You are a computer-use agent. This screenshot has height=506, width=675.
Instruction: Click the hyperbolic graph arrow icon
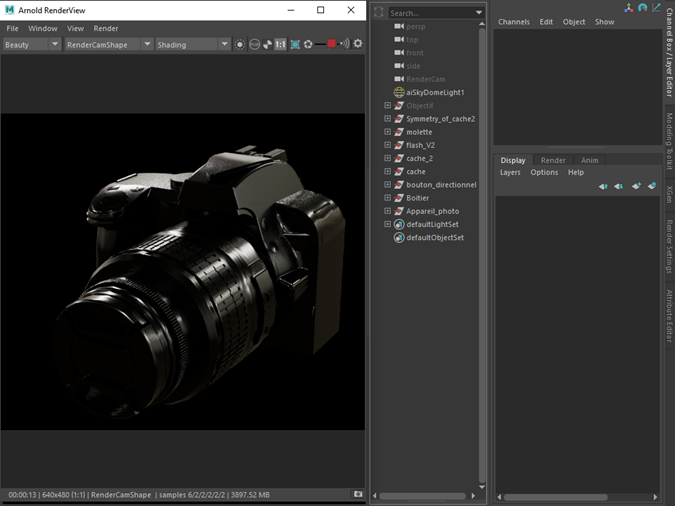(x=656, y=7)
